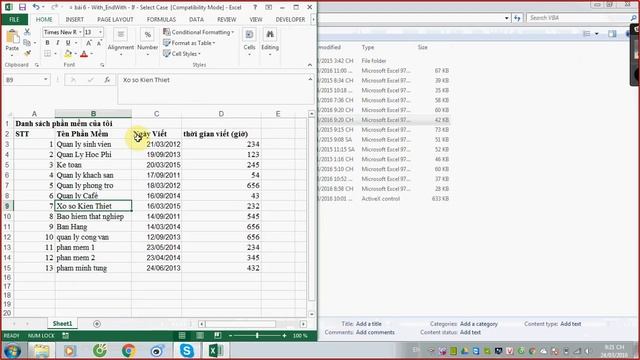Open the Font dialog launcher

(102, 65)
